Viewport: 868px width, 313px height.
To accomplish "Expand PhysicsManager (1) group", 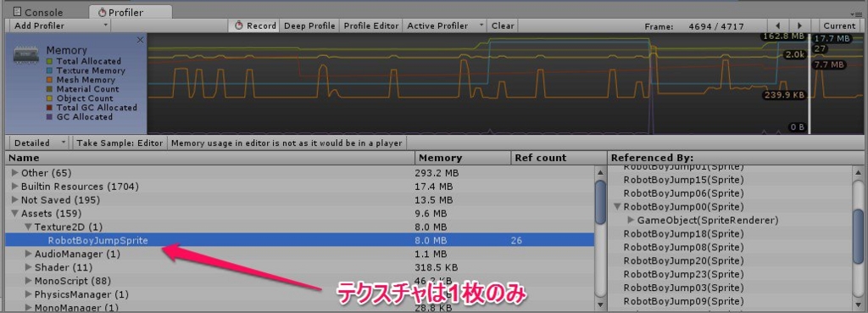I will click(x=28, y=294).
